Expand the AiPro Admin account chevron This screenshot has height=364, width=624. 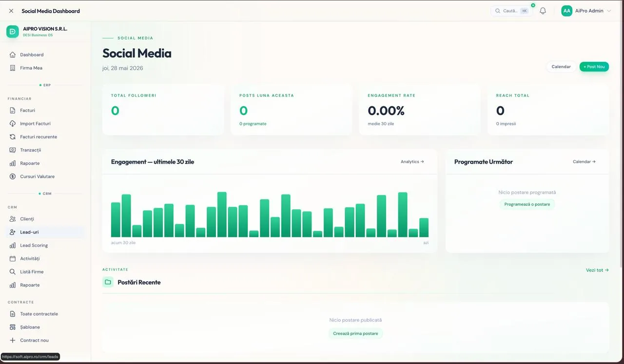pyautogui.click(x=608, y=11)
